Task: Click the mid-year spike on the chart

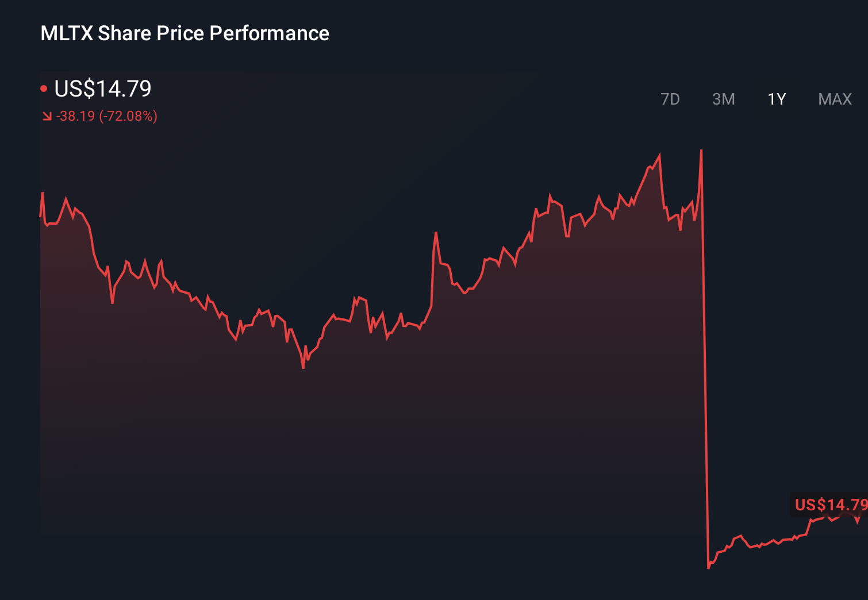Action: coord(437,233)
